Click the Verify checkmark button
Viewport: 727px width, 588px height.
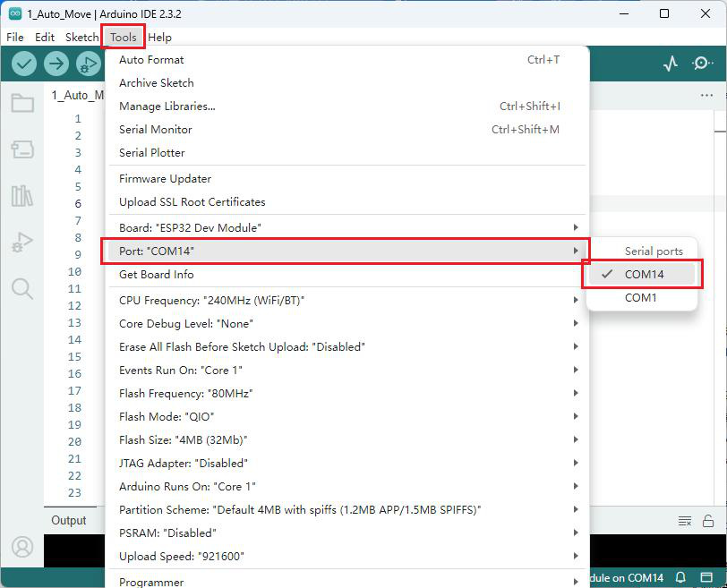[x=24, y=64]
